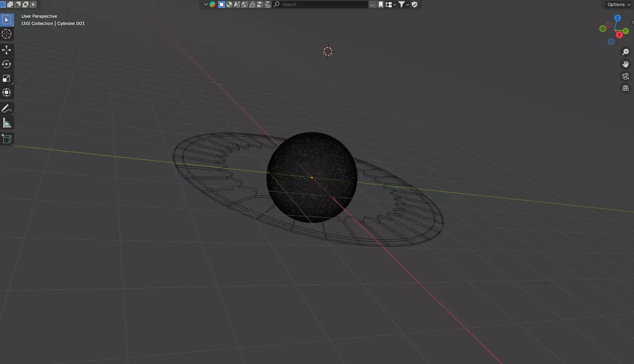Open the dropdown chevron left of colored cube

point(206,4)
